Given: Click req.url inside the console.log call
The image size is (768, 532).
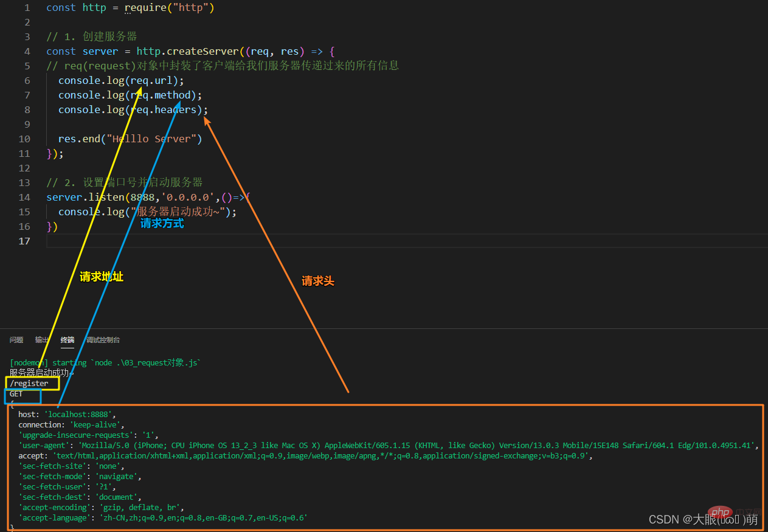Looking at the screenshot, I should pyautogui.click(x=154, y=80).
